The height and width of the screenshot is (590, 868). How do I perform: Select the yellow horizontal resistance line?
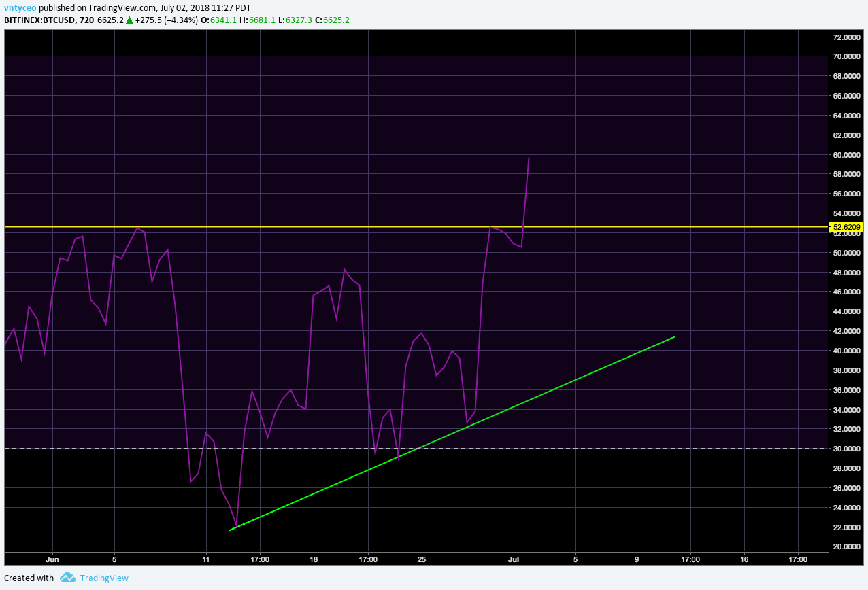point(415,226)
